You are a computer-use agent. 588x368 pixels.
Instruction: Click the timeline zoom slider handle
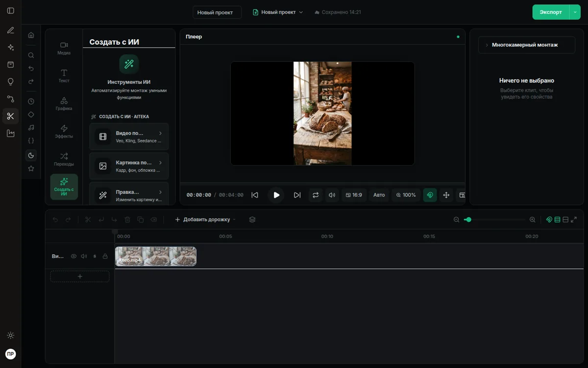[x=468, y=220]
